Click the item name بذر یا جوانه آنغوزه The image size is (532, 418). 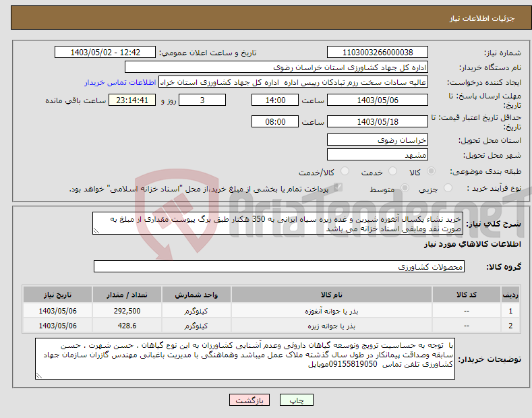(332, 311)
